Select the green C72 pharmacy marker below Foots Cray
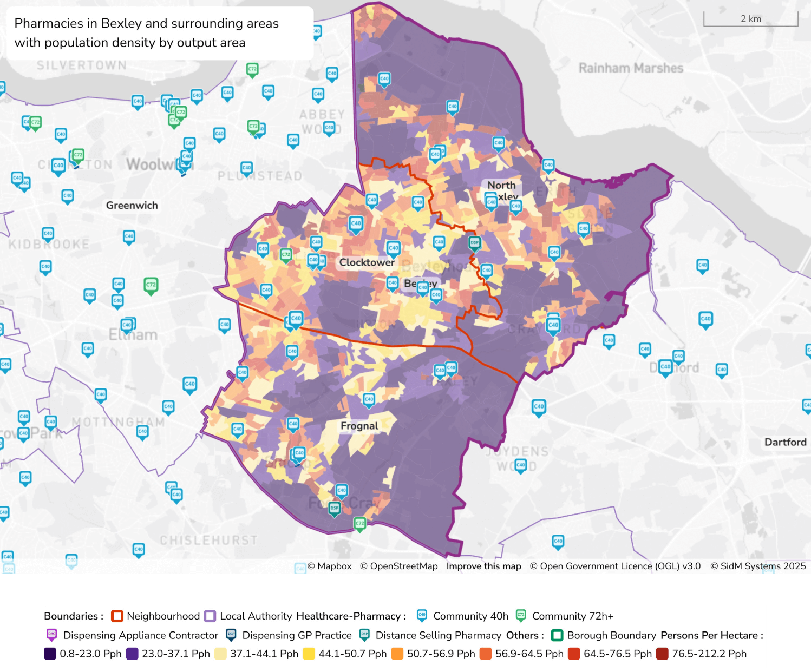 359,523
